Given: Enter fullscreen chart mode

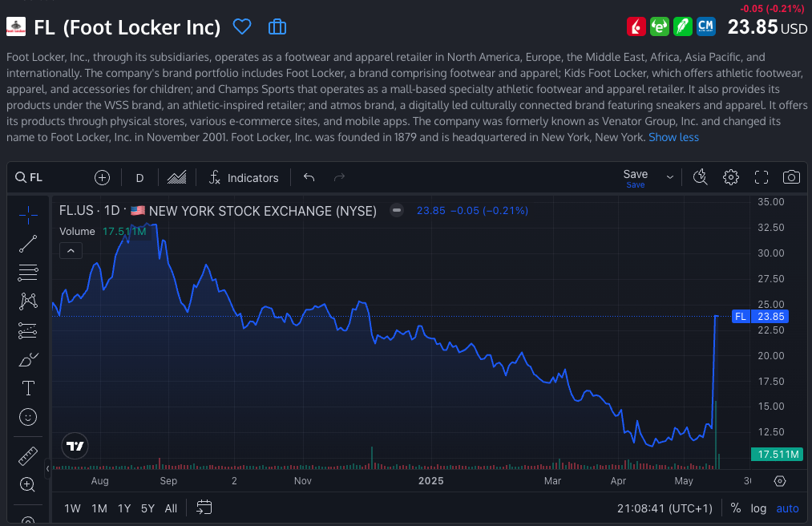Looking at the screenshot, I should point(762,177).
